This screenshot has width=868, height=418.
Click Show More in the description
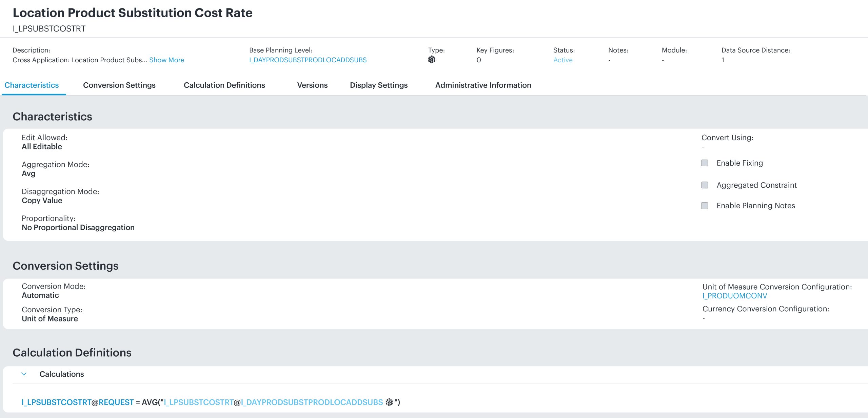[166, 60]
